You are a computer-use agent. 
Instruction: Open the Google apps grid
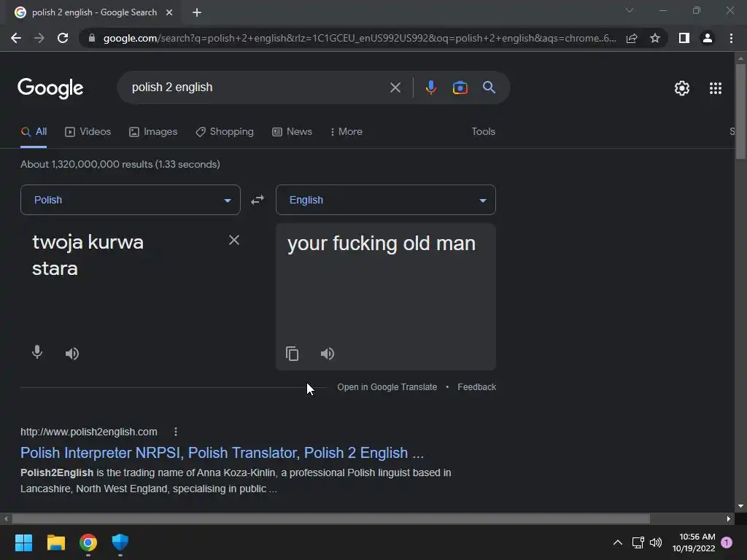[716, 88]
